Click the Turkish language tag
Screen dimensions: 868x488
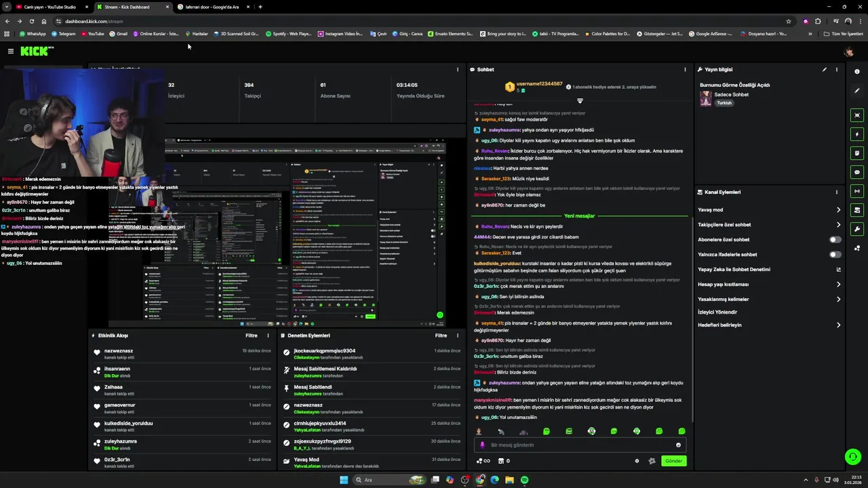click(x=724, y=103)
